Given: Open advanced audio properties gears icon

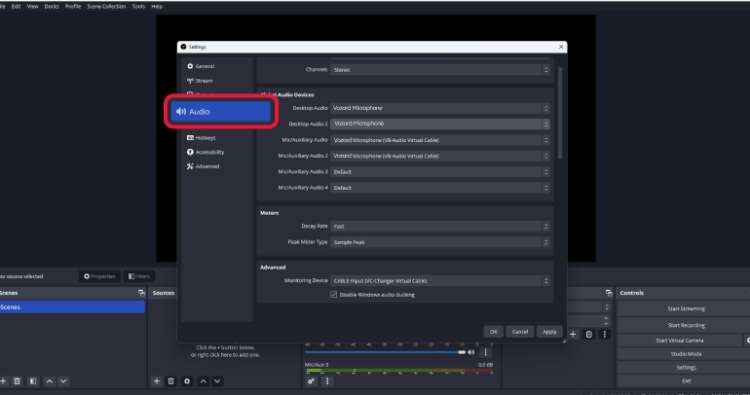Looking at the screenshot, I should [311, 381].
